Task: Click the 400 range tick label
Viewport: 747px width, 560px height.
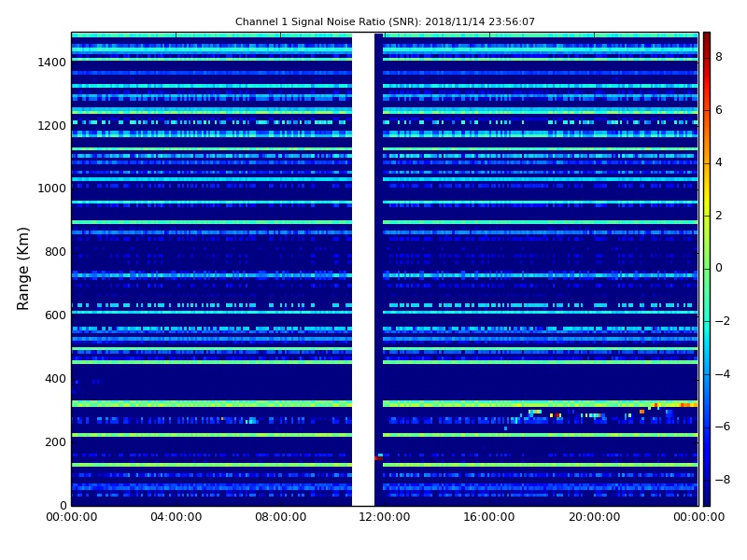Action: click(x=55, y=379)
